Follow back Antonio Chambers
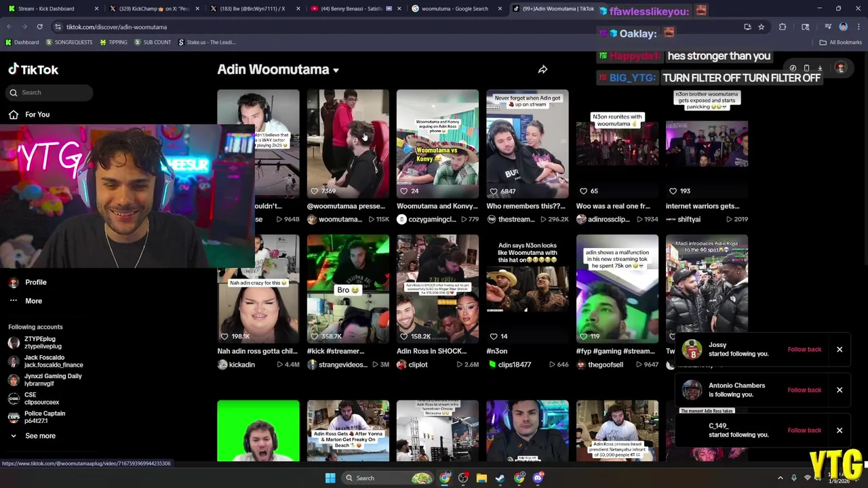 pyautogui.click(x=804, y=390)
